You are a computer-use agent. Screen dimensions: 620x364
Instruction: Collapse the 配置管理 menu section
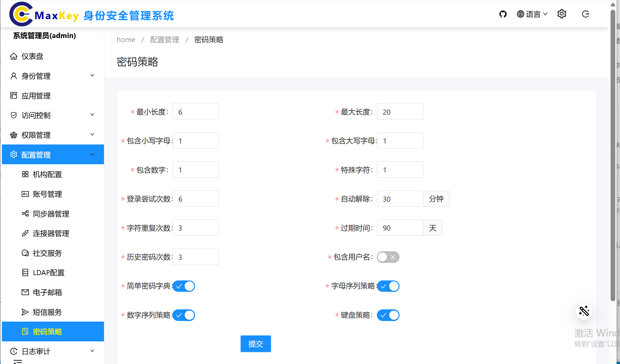35,155
